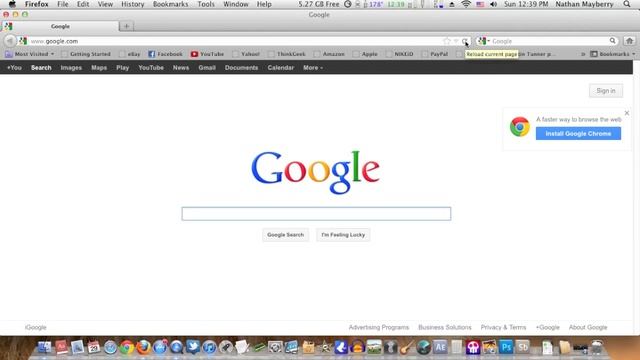
Task: Click Install Google Chrome
Action: click(x=578, y=133)
